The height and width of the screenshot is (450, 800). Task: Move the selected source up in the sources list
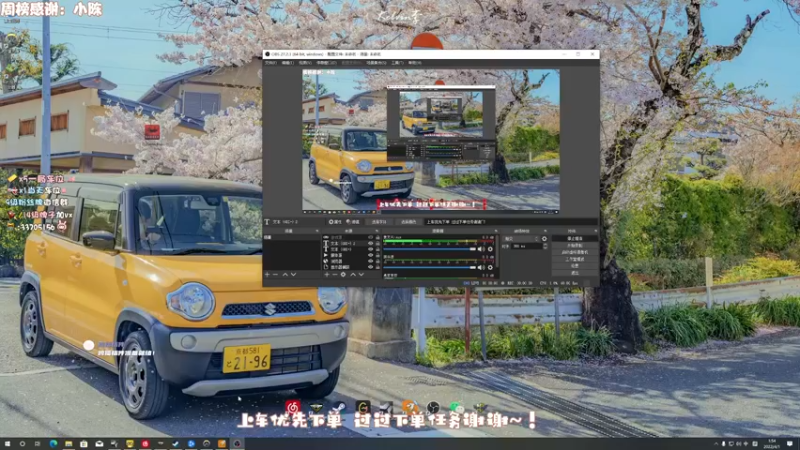coord(353,274)
